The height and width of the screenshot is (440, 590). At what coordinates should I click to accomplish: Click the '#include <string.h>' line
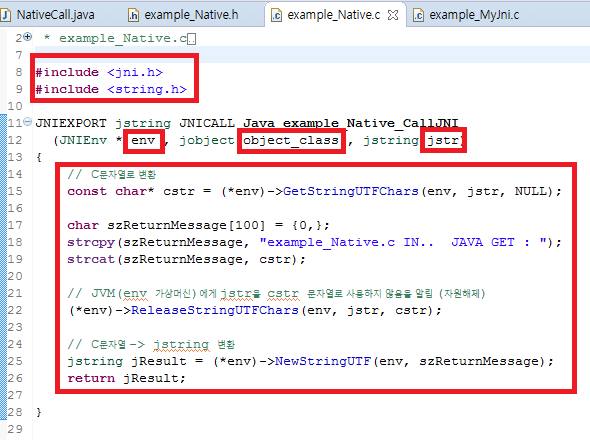click(111, 89)
